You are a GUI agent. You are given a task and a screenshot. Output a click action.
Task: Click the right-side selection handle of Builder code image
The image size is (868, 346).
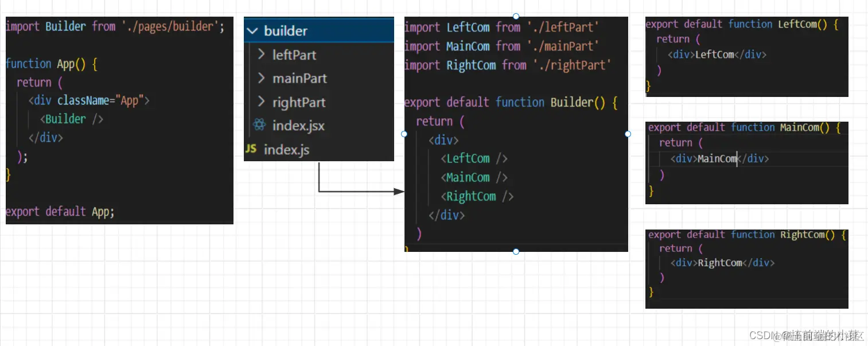(x=628, y=134)
